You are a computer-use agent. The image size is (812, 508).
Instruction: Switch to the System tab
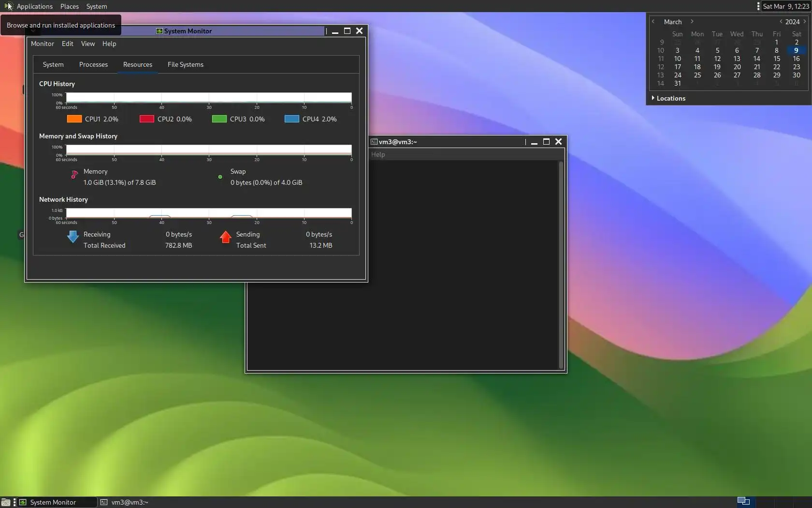pos(53,64)
